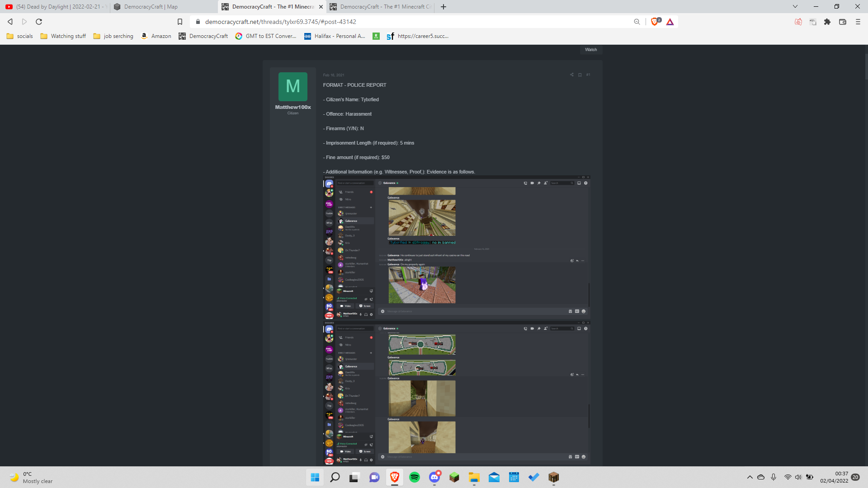Open the taskbar clock and date
Viewport: 868px width, 488px height.
835,477
